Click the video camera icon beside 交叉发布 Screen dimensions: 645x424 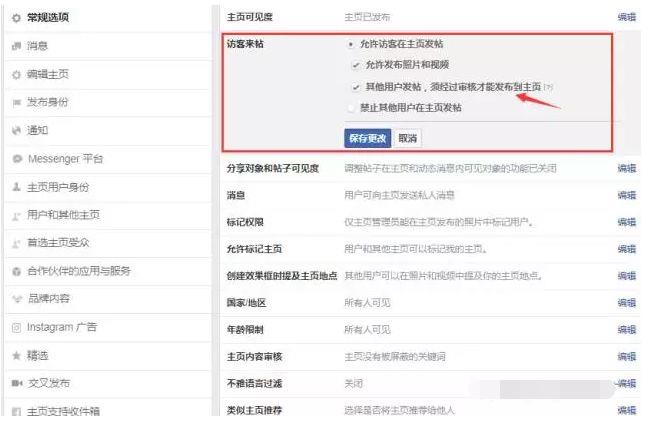16,383
